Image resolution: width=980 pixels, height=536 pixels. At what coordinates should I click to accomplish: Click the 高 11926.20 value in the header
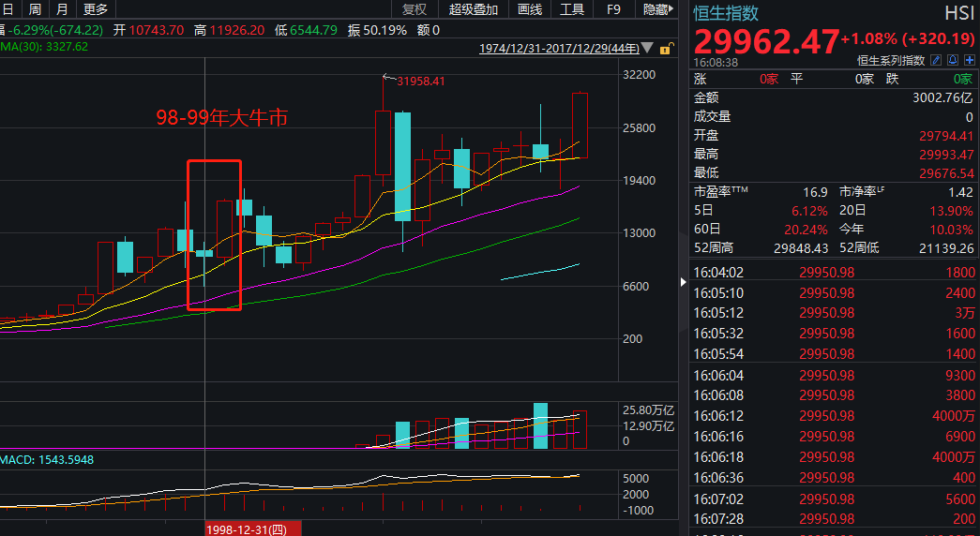pyautogui.click(x=230, y=30)
